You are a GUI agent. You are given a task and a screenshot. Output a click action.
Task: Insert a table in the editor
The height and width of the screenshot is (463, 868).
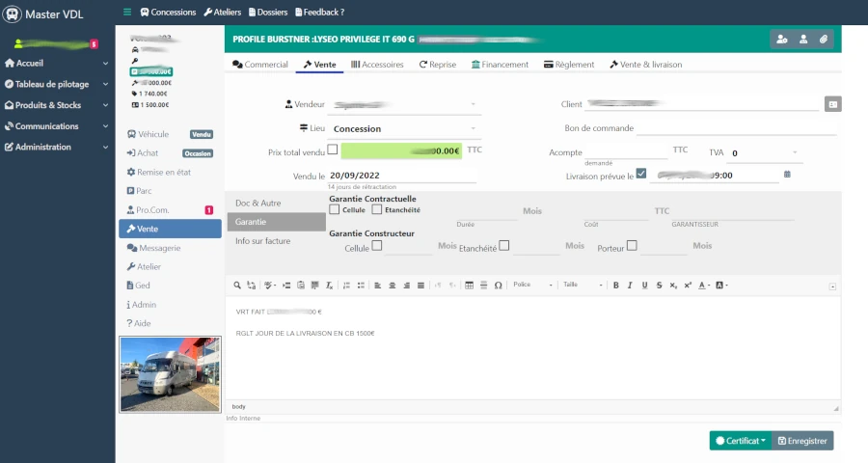(x=469, y=286)
